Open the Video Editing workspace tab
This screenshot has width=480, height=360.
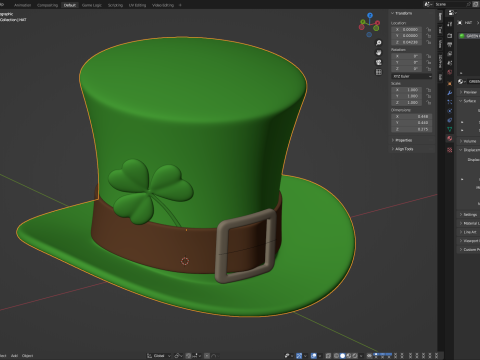click(163, 5)
